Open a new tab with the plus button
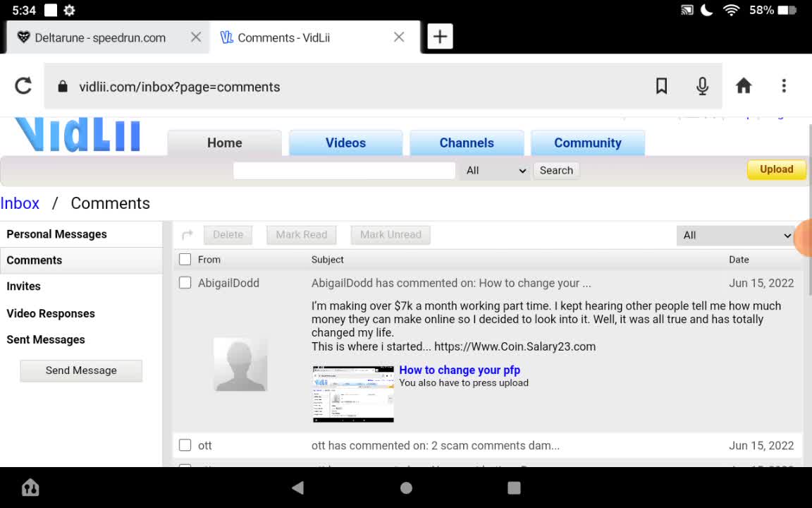Image resolution: width=812 pixels, height=508 pixels. pos(440,36)
